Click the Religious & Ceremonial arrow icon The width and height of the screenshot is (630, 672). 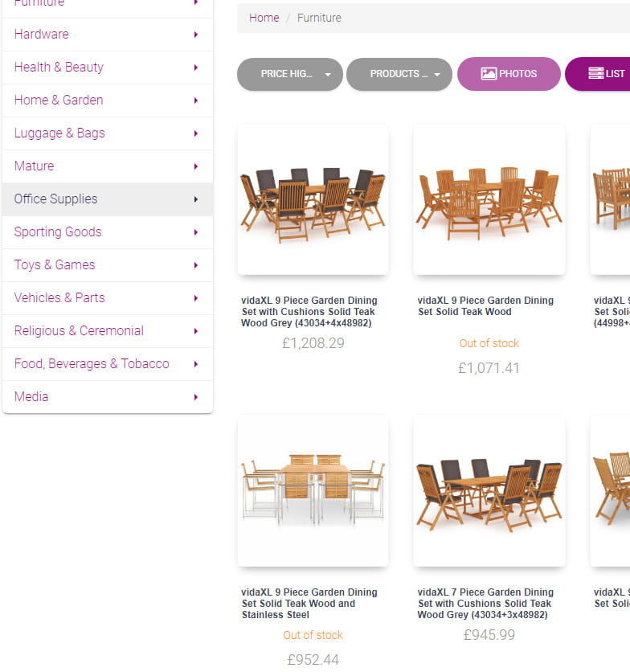click(x=195, y=331)
